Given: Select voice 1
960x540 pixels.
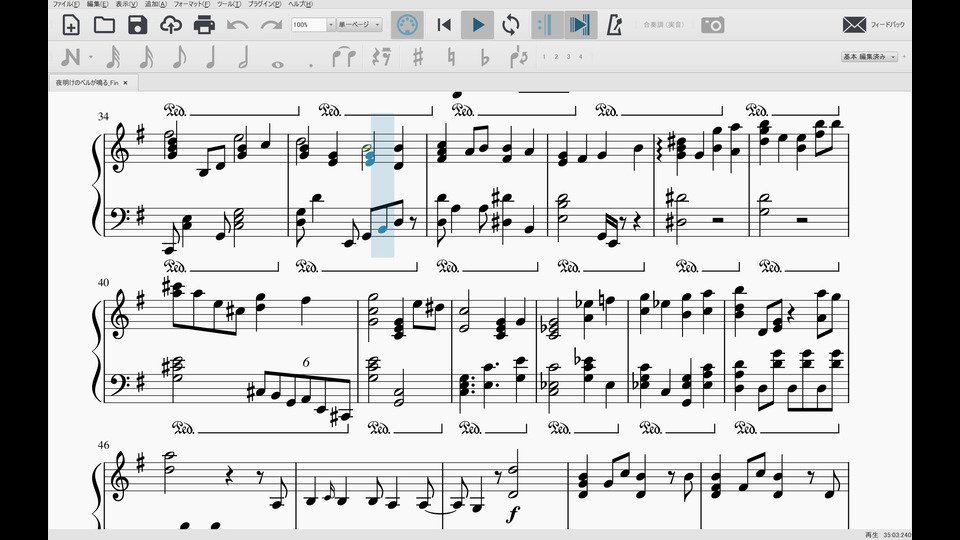Looking at the screenshot, I should pos(544,57).
